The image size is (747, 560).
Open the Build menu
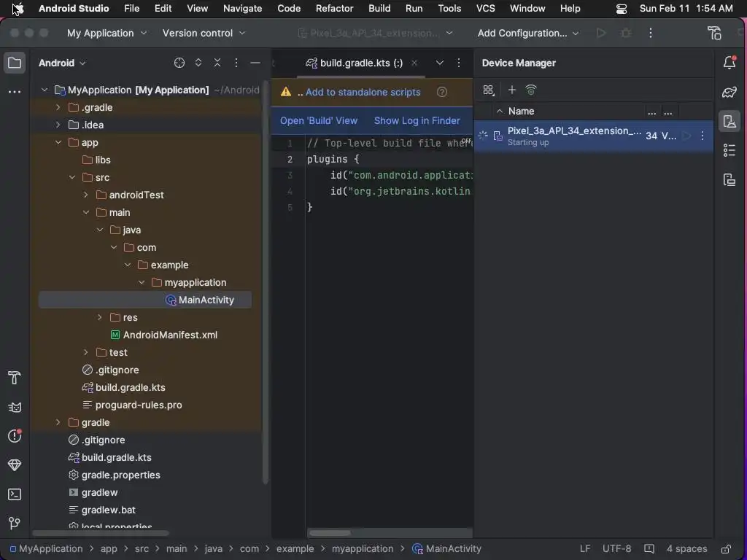[x=379, y=9]
